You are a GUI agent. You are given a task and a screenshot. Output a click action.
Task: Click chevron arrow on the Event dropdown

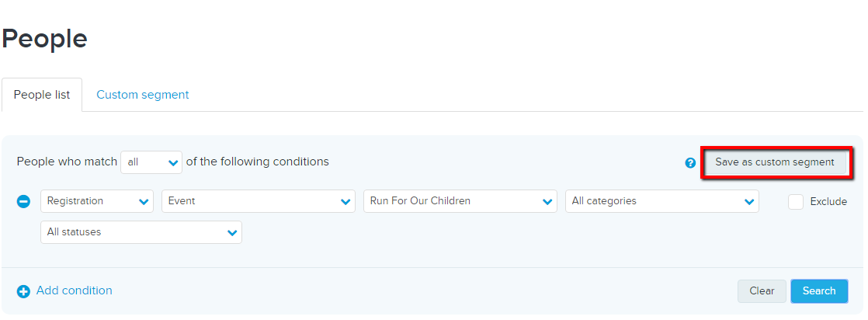(345, 202)
